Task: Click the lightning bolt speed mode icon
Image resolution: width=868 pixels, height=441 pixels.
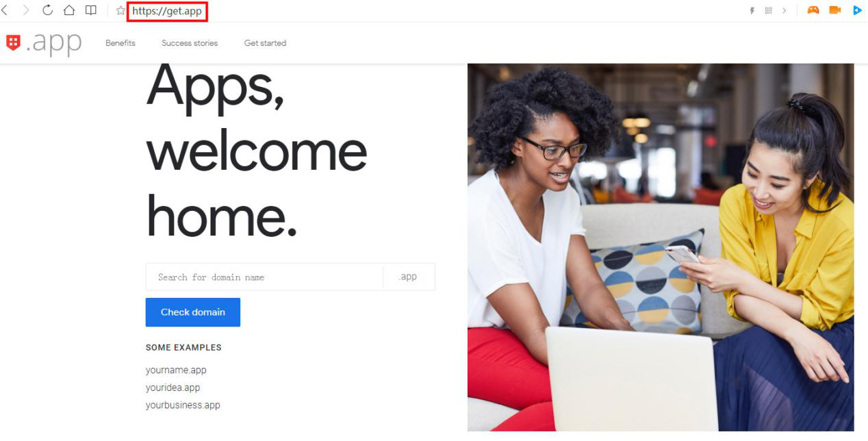Action: (x=752, y=10)
